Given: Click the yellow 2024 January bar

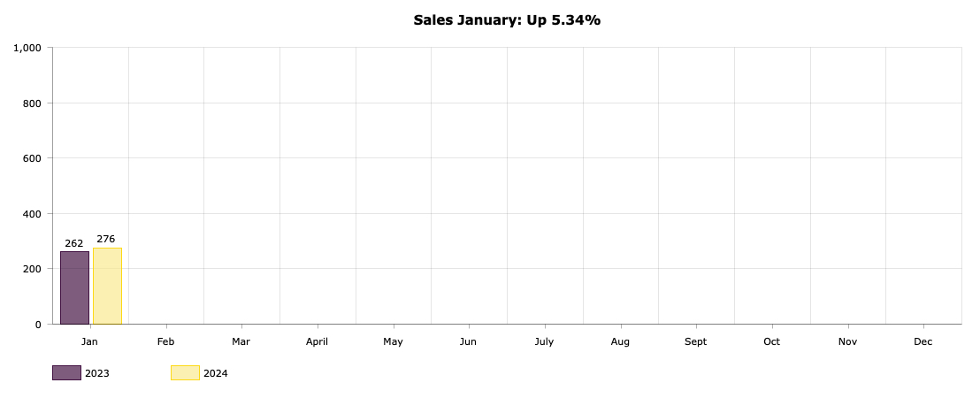Looking at the screenshot, I should point(108,286).
